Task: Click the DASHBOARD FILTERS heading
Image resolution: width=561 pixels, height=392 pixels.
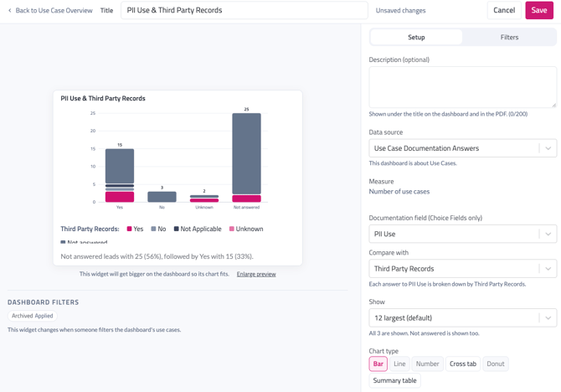Action: (x=43, y=302)
